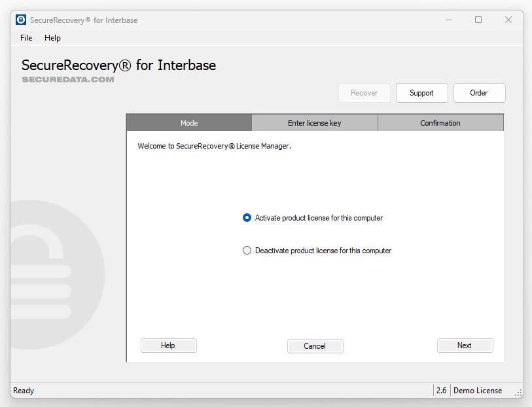The image size is (532, 407).
Task: Click Next to proceed in wizard
Action: click(x=465, y=345)
